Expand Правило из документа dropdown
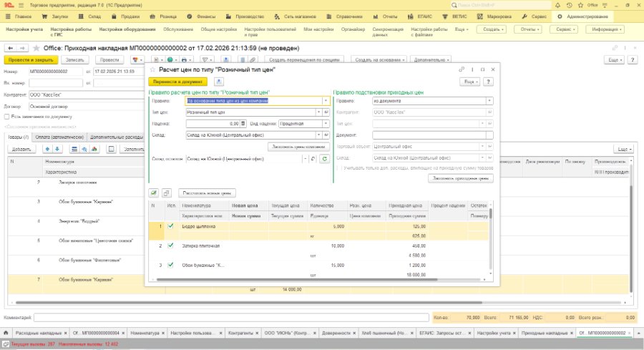Viewport: 644px width, 350px height. (489, 101)
